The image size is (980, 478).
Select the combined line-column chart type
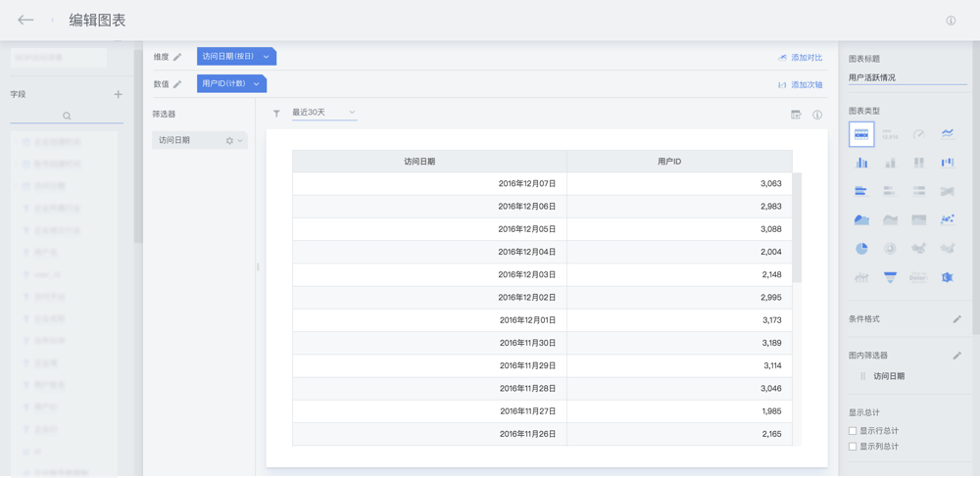click(861, 277)
